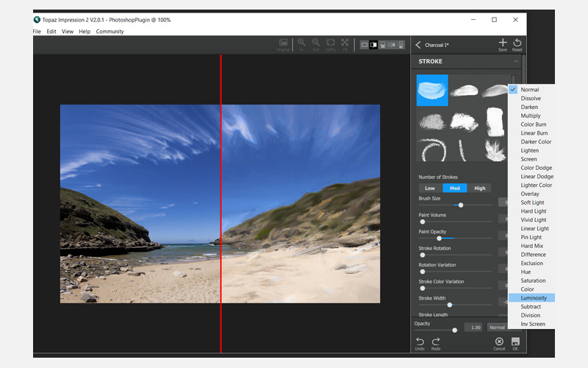This screenshot has width=588, height=368.
Task: Click the Zoom In magnifier icon
Action: tap(301, 45)
